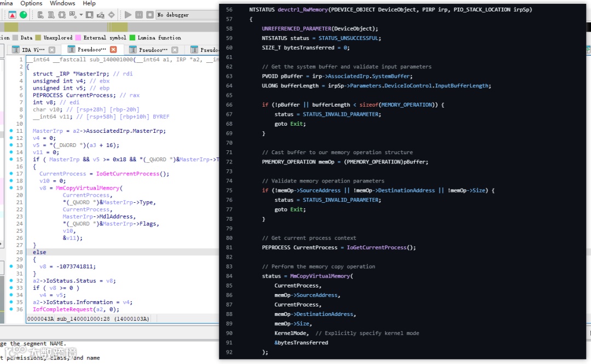Click MmCopyVirtualMemory call in the IDA pseudocode
The image size is (591, 364).
click(88, 188)
